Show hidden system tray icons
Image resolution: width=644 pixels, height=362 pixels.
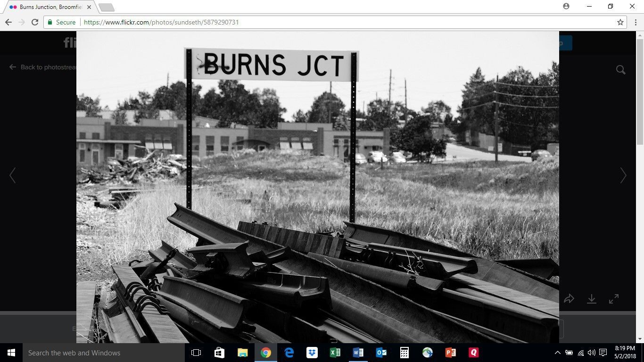557,353
